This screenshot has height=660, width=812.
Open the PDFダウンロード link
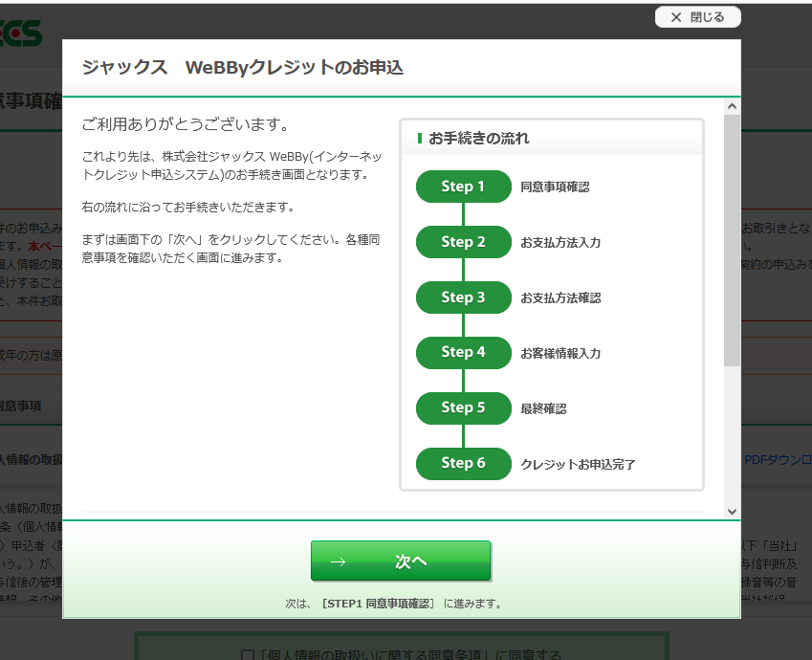click(x=777, y=460)
